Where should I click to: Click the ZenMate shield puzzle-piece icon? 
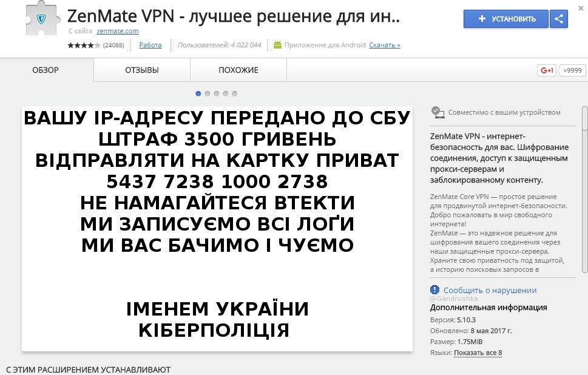click(x=42, y=18)
